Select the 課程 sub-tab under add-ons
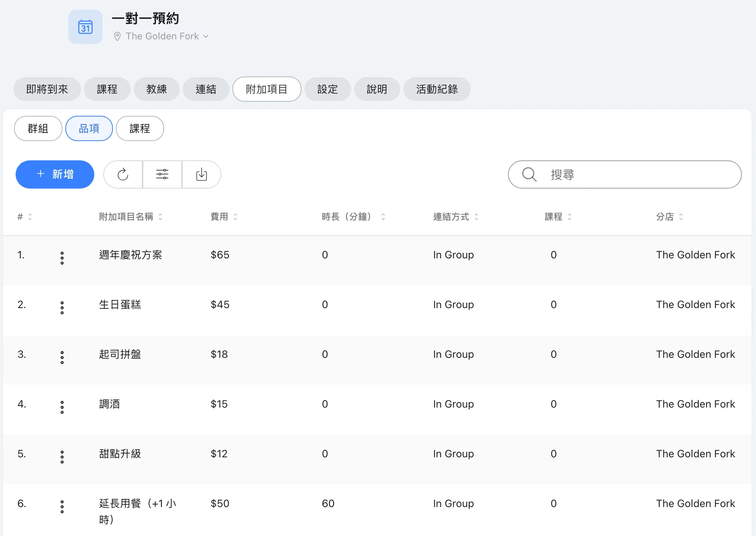This screenshot has width=756, height=536. [x=140, y=128]
